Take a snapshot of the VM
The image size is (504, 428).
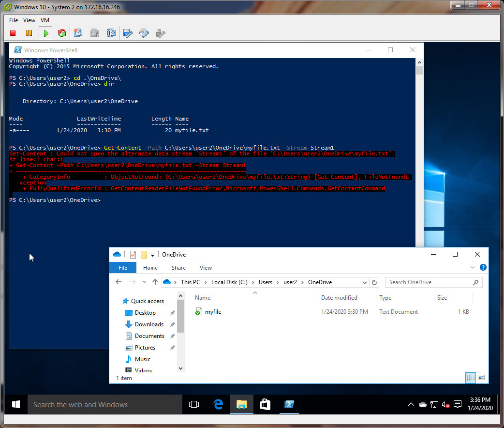(78, 32)
